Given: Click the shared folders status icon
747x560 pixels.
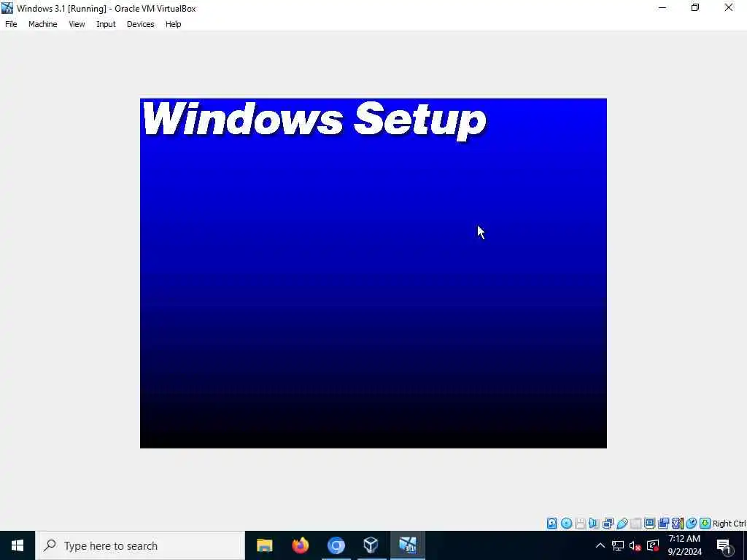Looking at the screenshot, I should 635,524.
